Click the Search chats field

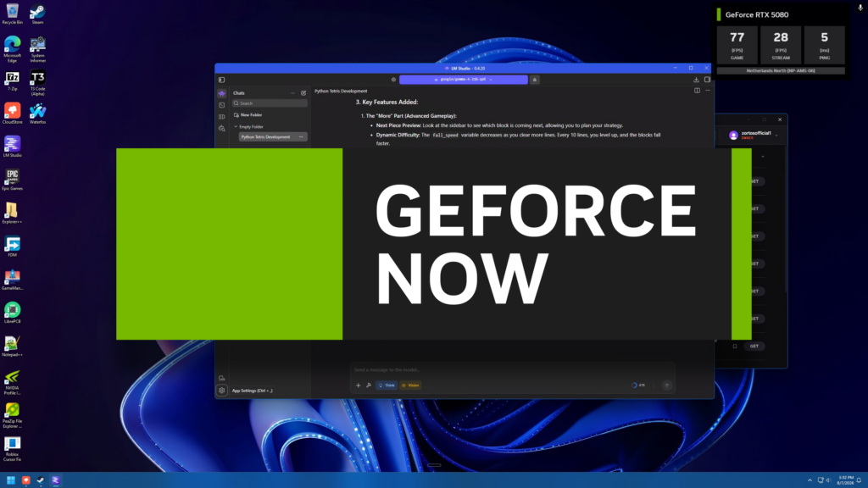[x=270, y=103]
